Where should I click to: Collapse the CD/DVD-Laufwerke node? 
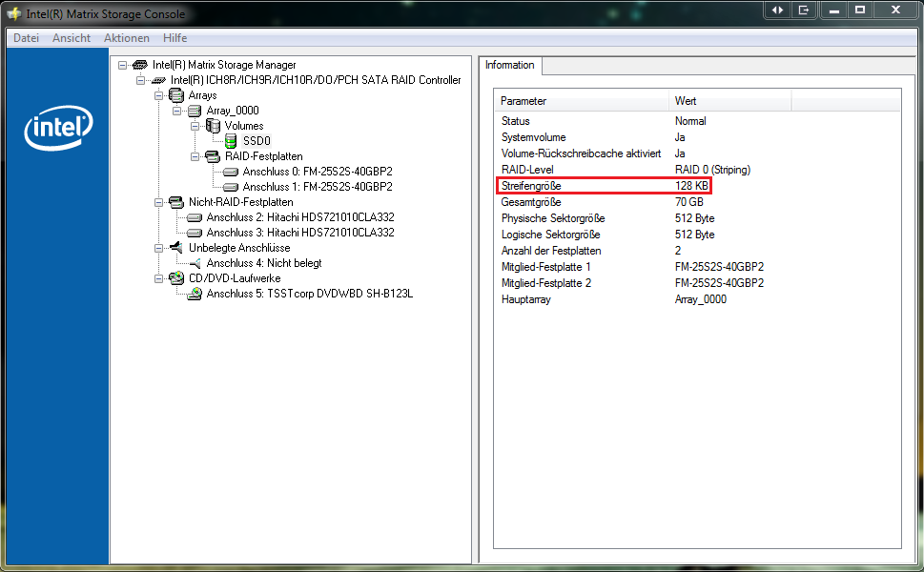158,278
